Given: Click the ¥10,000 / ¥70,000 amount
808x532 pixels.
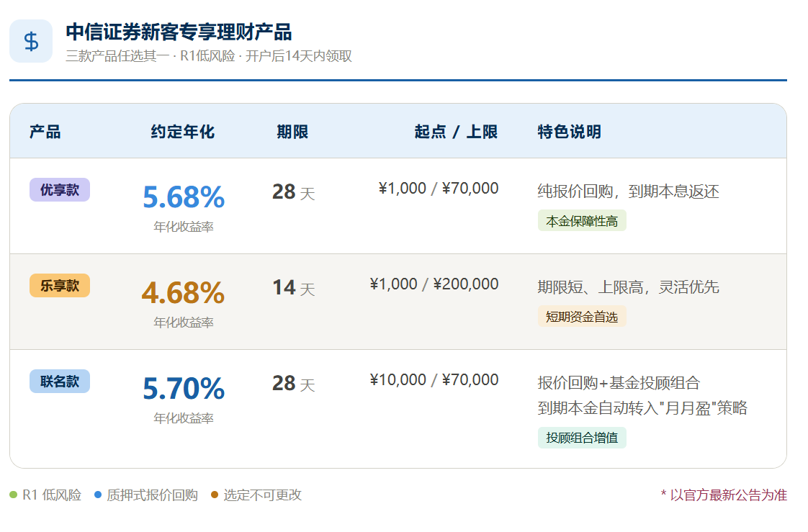Looking at the screenshot, I should point(434,380).
